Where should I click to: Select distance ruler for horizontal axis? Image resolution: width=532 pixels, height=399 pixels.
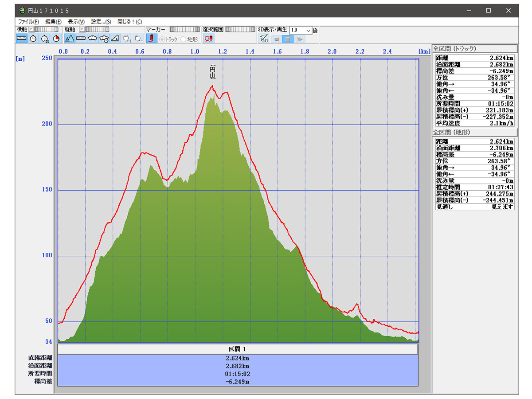22,39
